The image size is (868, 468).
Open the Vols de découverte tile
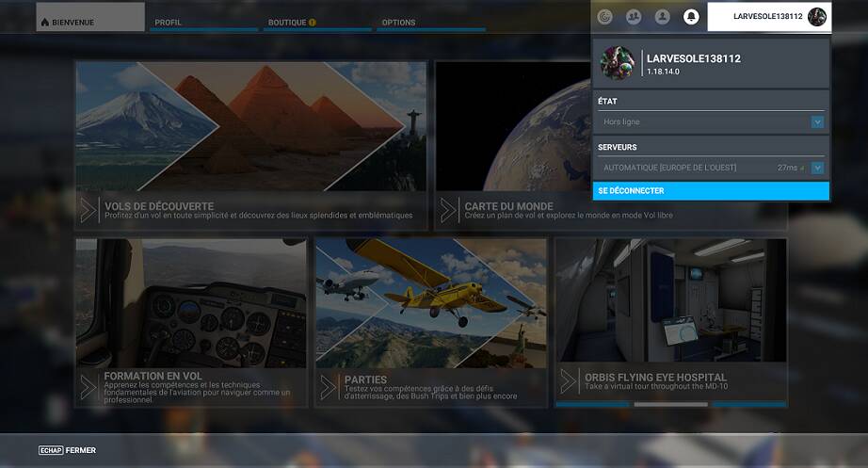(x=251, y=146)
